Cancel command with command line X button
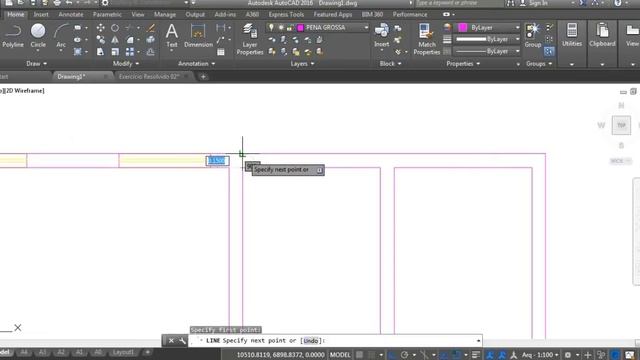 pos(171,340)
